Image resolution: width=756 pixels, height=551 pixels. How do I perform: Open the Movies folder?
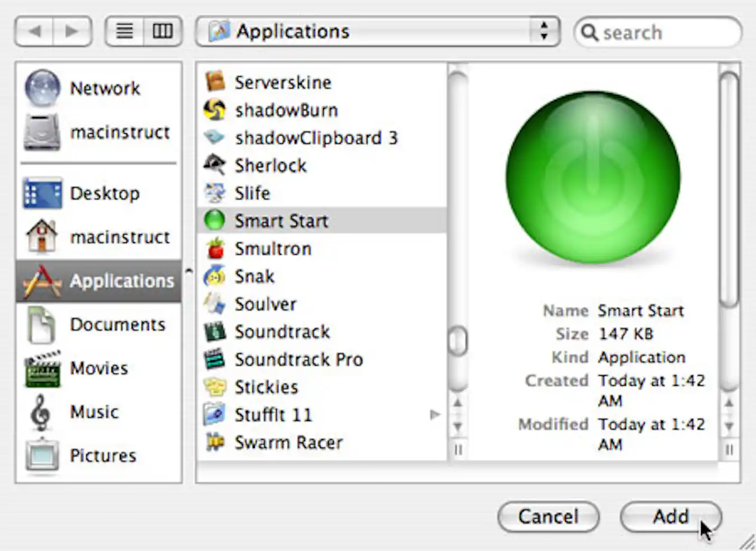[99, 368]
